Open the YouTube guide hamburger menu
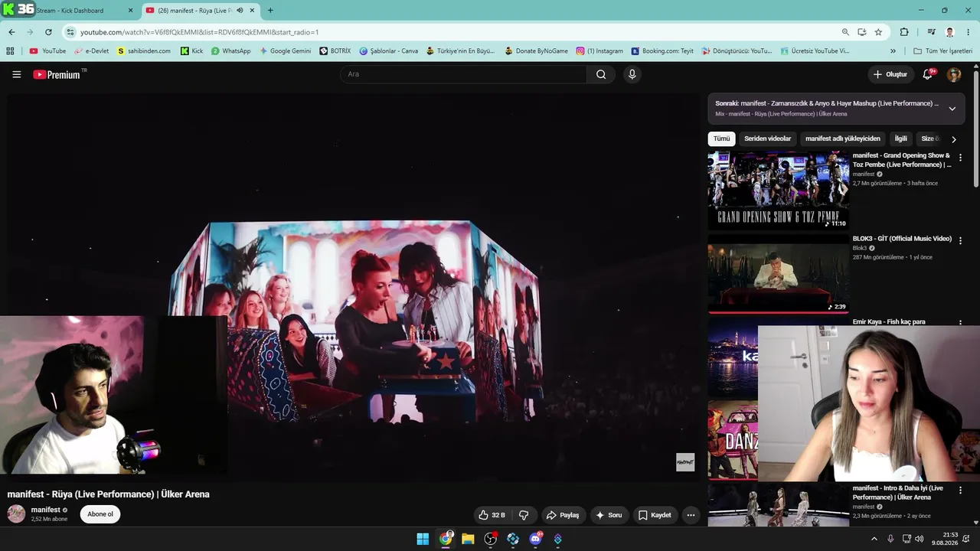This screenshot has width=980, height=551. click(x=16, y=74)
